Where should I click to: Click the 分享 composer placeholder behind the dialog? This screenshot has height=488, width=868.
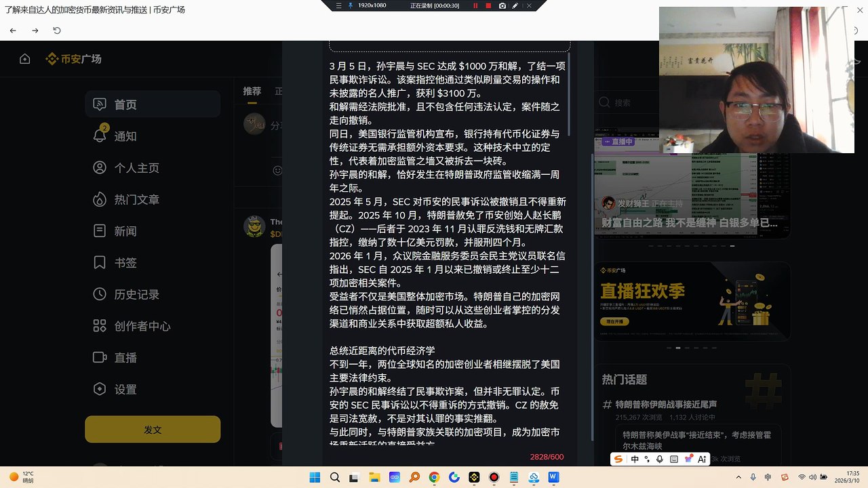276,125
